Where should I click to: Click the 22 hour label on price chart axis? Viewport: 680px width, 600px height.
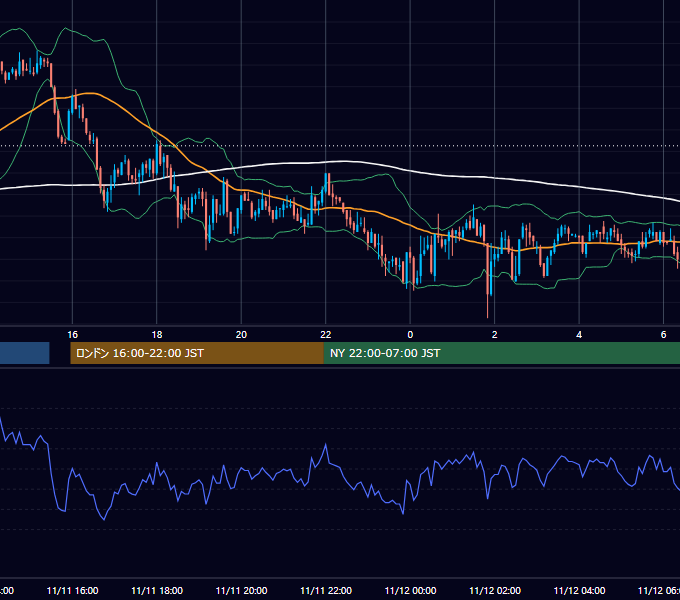coord(326,335)
